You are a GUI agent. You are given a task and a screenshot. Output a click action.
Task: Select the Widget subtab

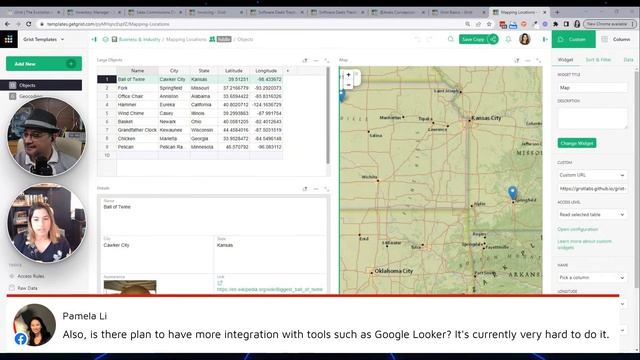point(565,60)
